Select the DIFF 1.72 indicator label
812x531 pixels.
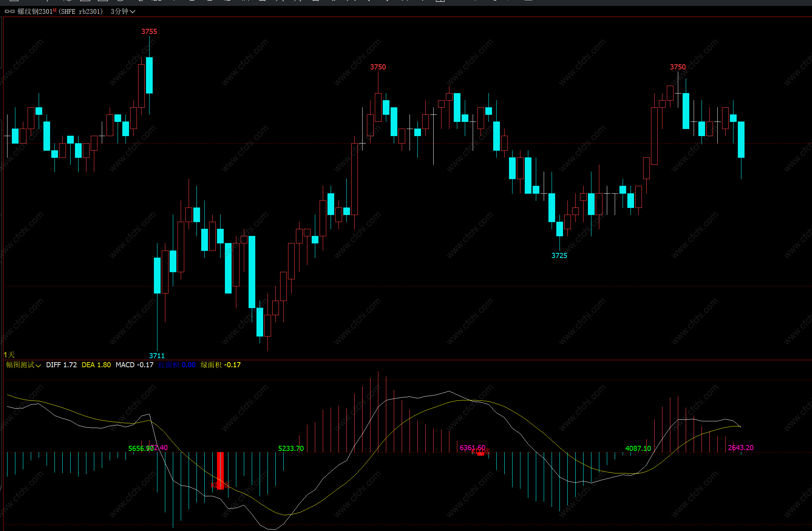pos(61,365)
